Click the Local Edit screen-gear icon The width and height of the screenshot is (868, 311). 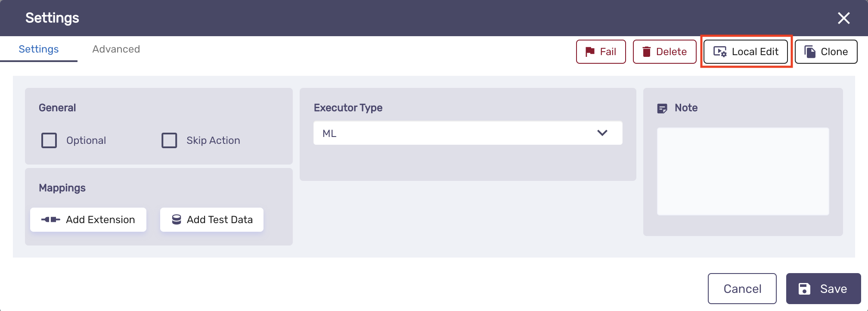pyautogui.click(x=720, y=52)
